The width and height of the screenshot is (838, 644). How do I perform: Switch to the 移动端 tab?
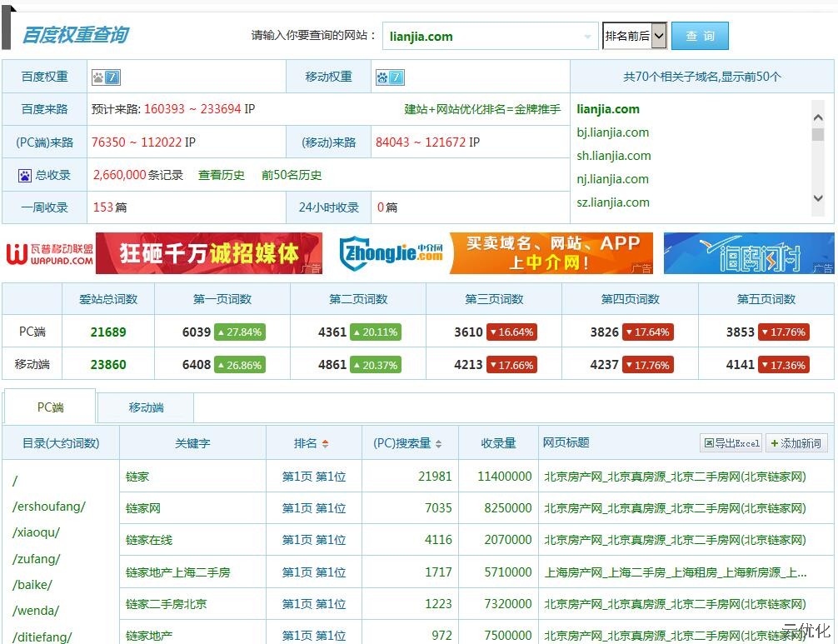click(146, 408)
